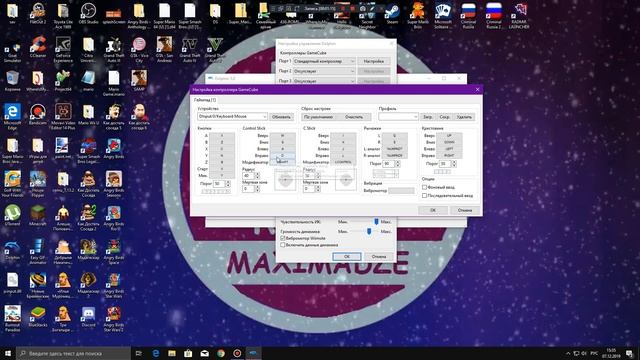Increase the Control Stick Радиус spinner value
Viewport: 640px width, 360px height.
click(257, 174)
